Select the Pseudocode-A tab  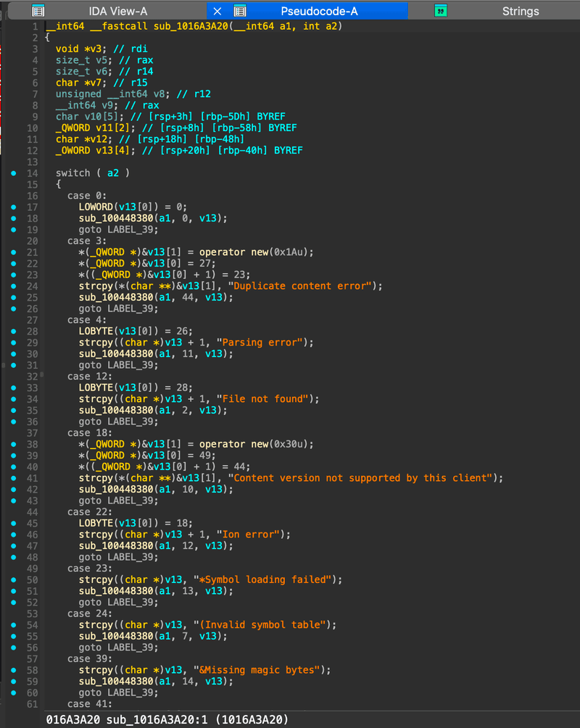pos(319,11)
